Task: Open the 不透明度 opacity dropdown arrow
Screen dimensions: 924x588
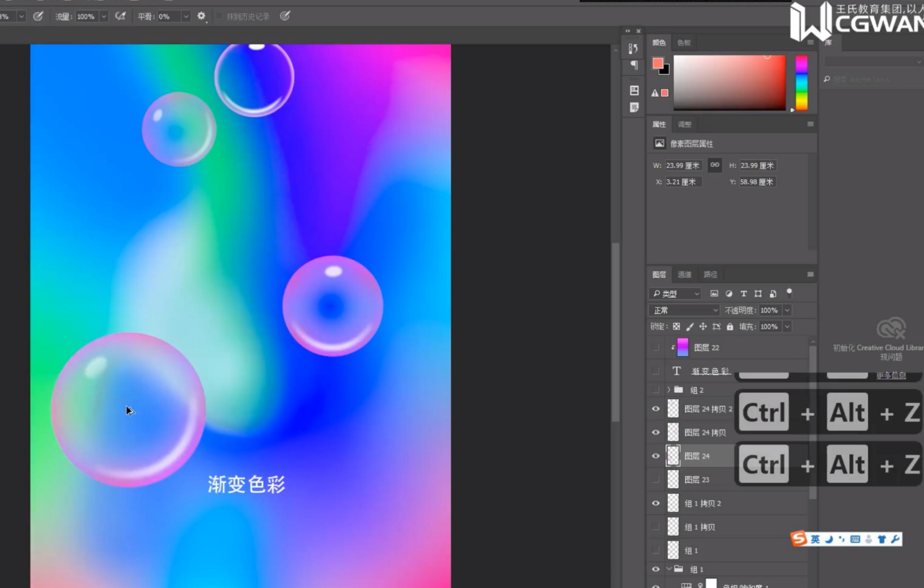Action: [787, 310]
